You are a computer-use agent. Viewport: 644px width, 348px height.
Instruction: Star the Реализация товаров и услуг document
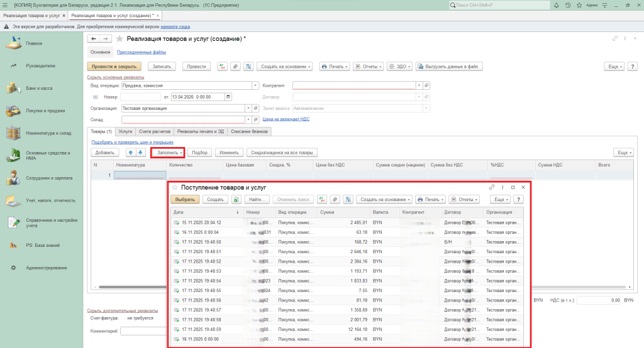[119, 39]
